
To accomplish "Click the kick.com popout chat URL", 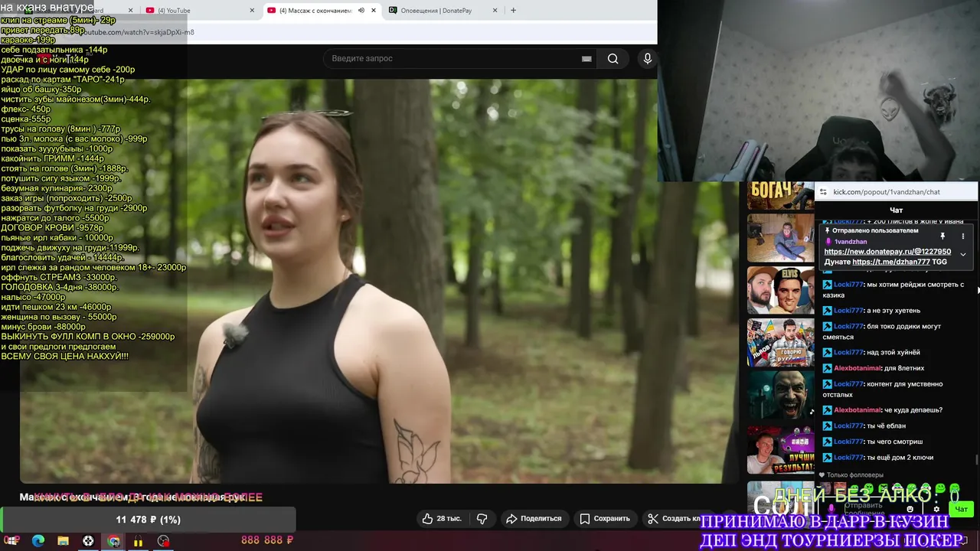I will click(x=887, y=192).
